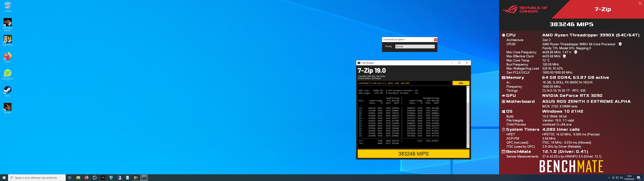Click the RUN button in 7-Zip Wrapper
Screen dimensions: 644x181
coord(461,83)
